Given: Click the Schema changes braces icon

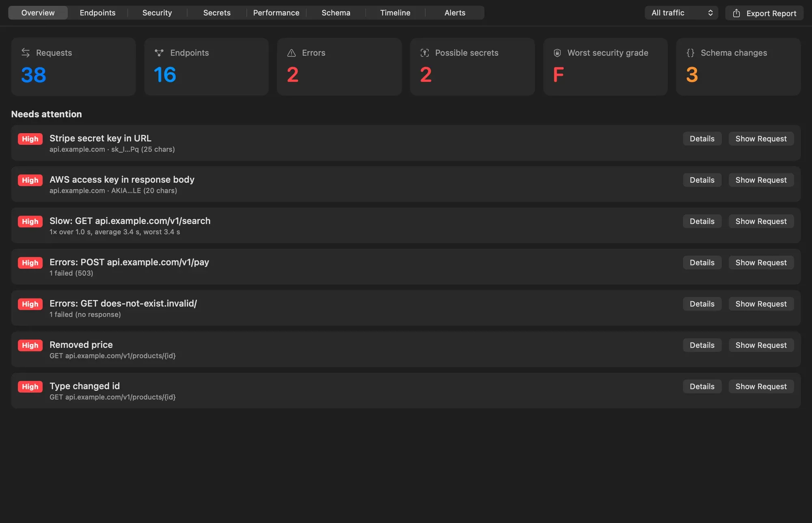Looking at the screenshot, I should [x=691, y=53].
